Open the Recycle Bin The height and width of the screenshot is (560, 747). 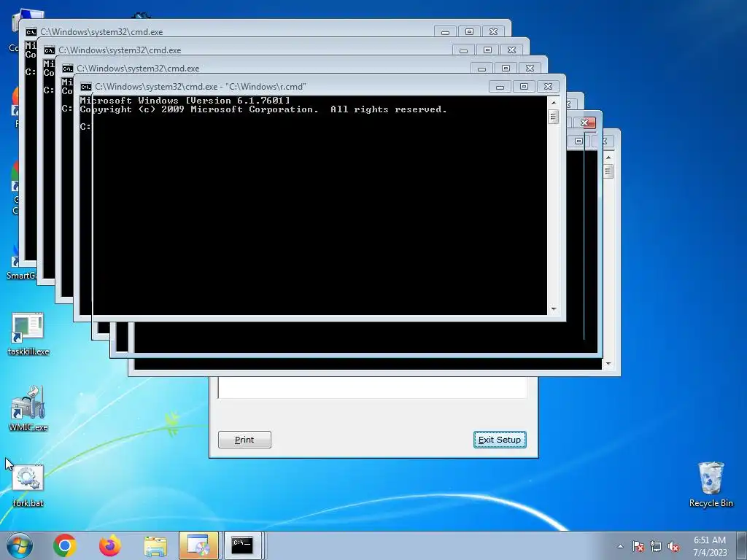(711, 484)
